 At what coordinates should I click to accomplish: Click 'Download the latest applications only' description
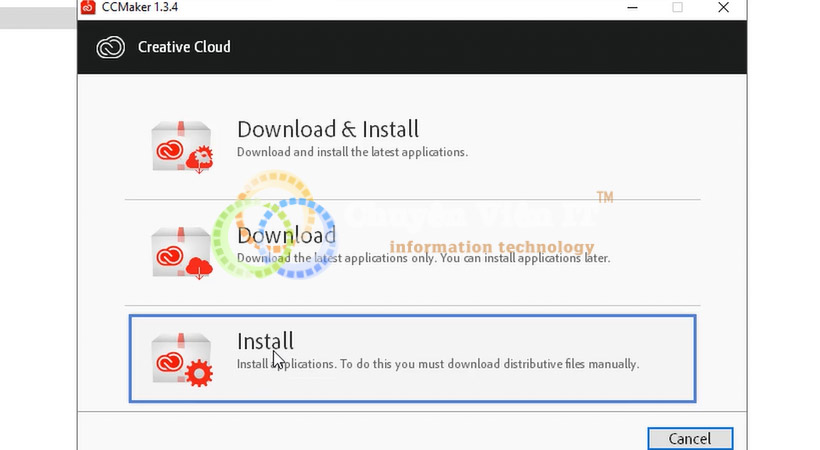pyautogui.click(x=424, y=258)
